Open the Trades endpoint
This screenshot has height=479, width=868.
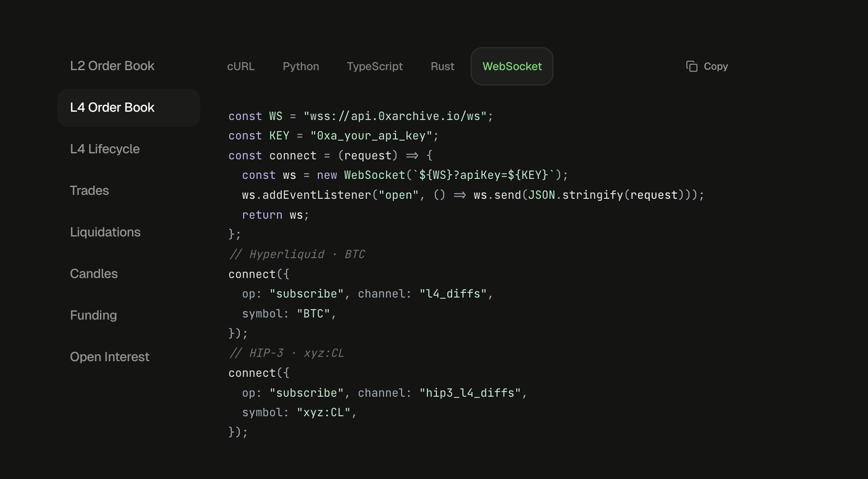tap(90, 191)
